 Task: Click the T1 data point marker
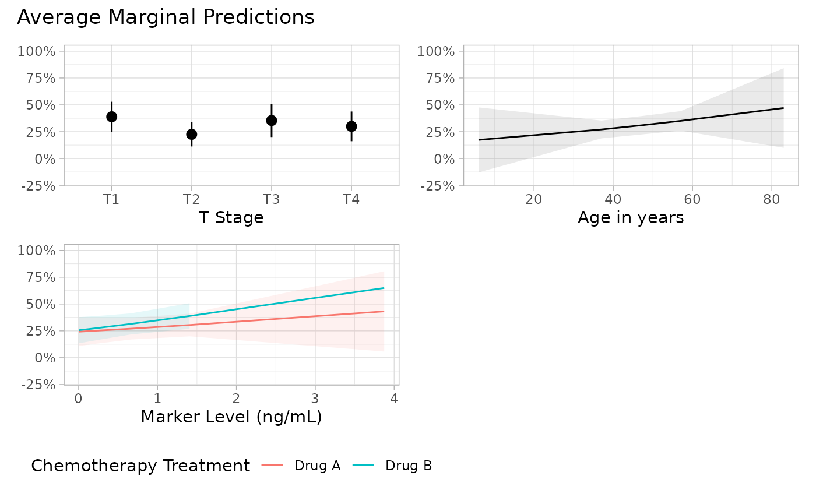112,117
